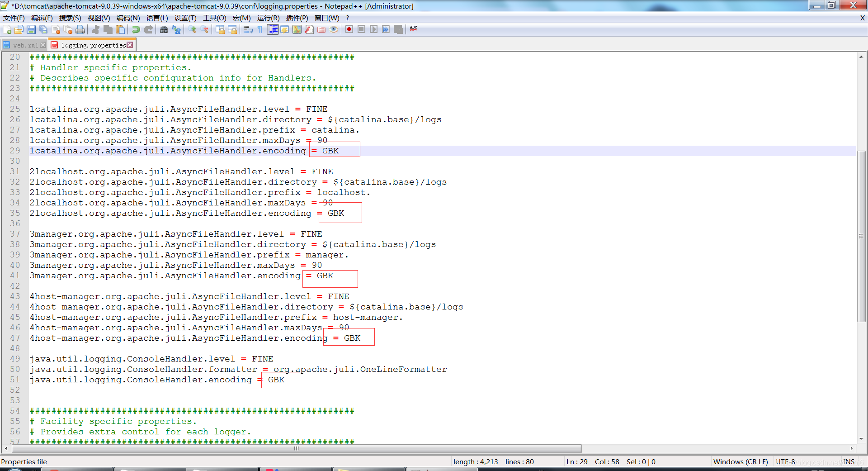Open the ? help menu
868x471 pixels.
pyautogui.click(x=347, y=18)
